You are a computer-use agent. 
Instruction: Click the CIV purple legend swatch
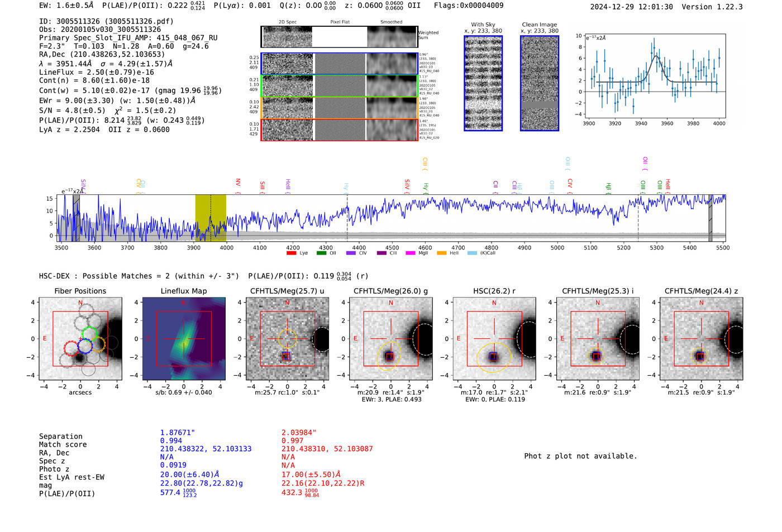point(351,253)
